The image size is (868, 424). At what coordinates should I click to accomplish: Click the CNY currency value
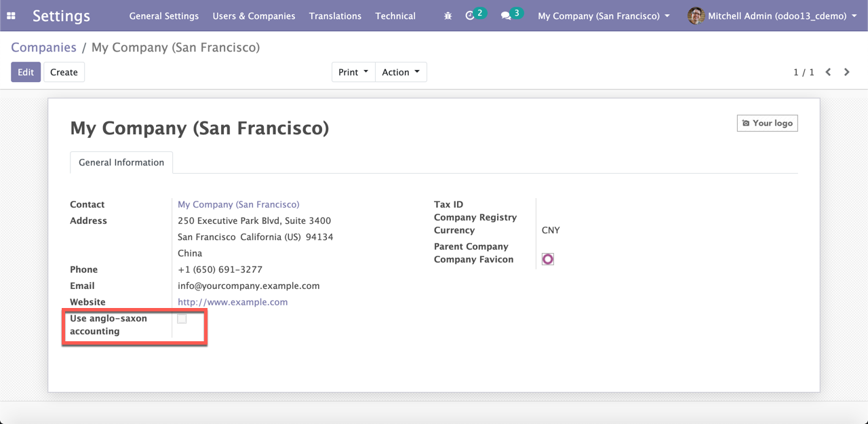[x=551, y=230]
